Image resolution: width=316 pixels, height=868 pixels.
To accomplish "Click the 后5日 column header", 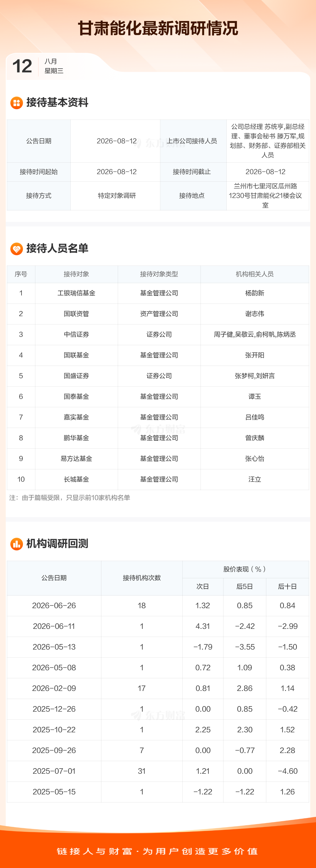I will (244, 586).
